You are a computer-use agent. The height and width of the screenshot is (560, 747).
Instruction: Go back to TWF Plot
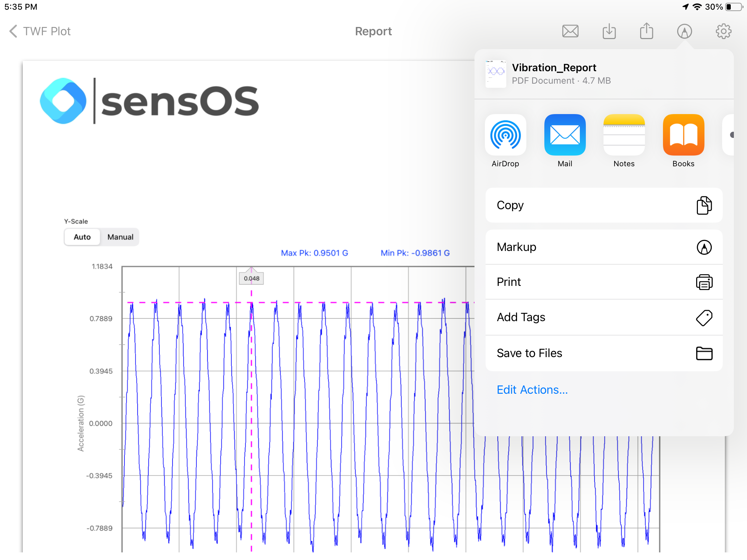[x=40, y=31]
